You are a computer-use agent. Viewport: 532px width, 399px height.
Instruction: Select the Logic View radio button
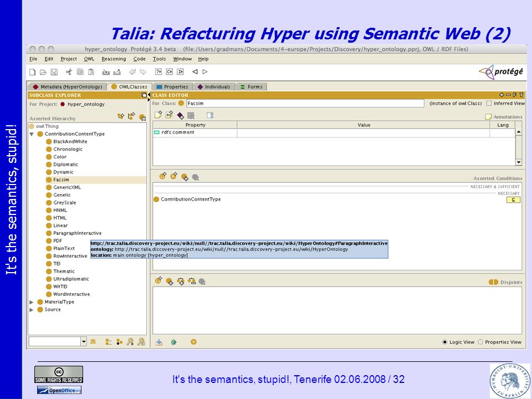(x=445, y=342)
